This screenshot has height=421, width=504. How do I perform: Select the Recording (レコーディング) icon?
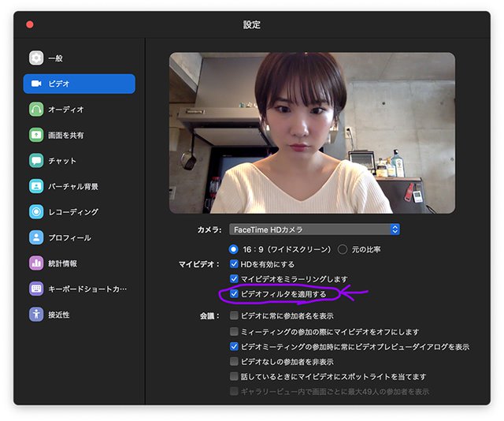[36, 212]
